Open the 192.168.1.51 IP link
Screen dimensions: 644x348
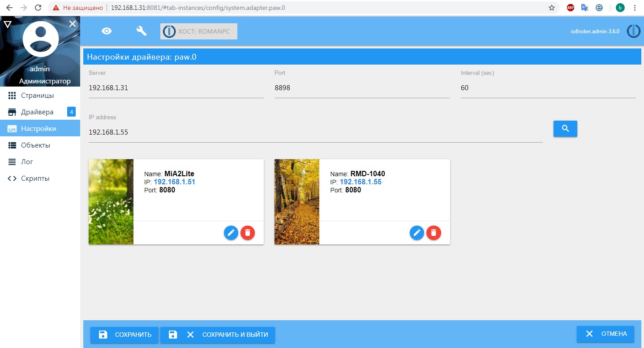click(174, 182)
